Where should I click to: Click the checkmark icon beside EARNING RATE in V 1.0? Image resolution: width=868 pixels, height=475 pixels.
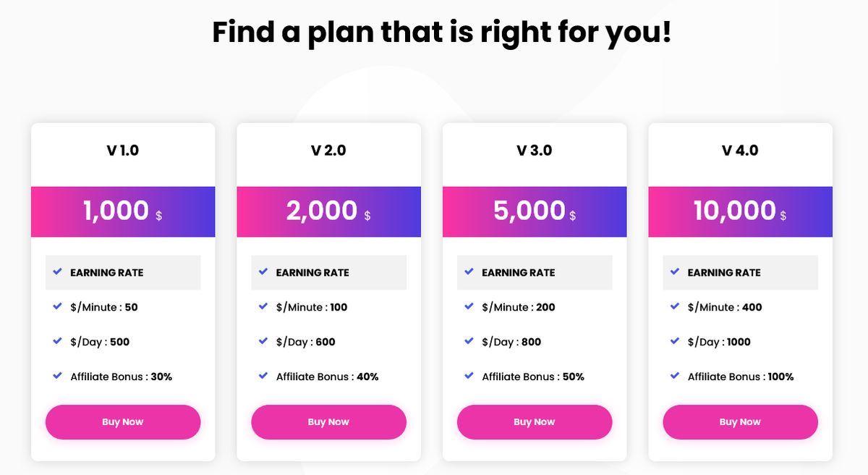(x=58, y=272)
